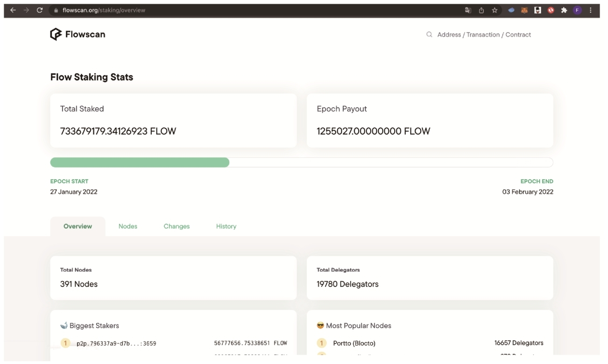Viewport: 608px width, 364px height.
Task: Click the whale icon by Biggest Stakers
Action: 64,326
